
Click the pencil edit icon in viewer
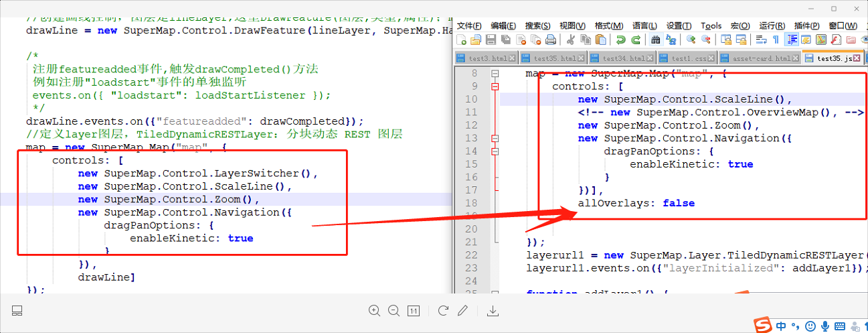(x=462, y=311)
